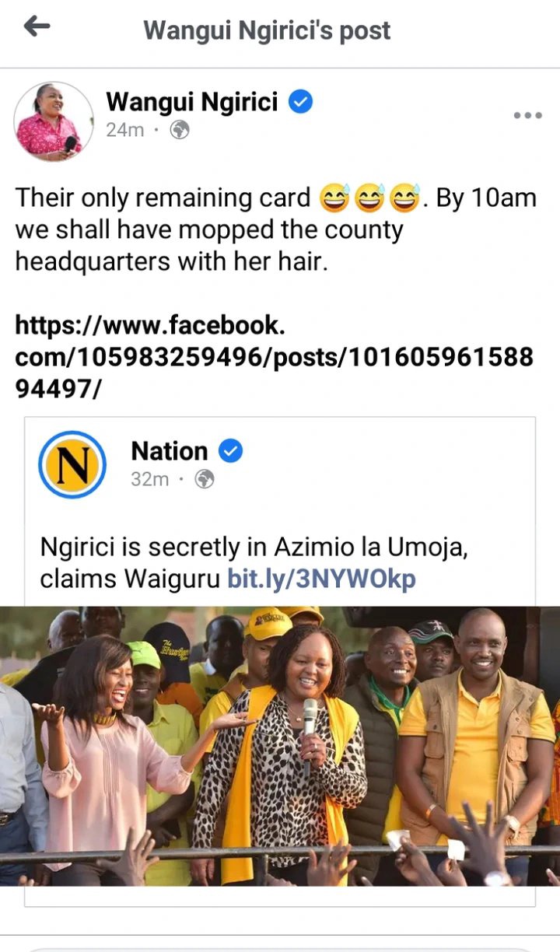Follow the bit.ly/3NYWOkp link
Viewport: 560px width, 952px height.
[321, 579]
